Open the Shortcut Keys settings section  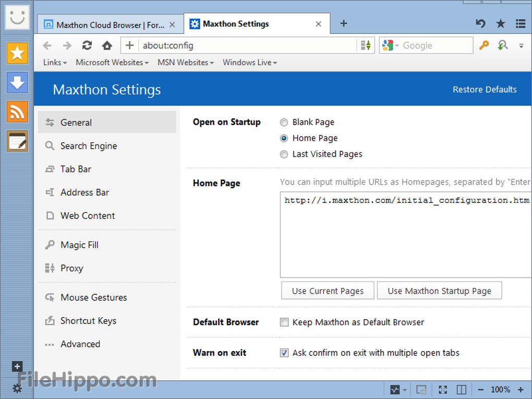coord(107,321)
